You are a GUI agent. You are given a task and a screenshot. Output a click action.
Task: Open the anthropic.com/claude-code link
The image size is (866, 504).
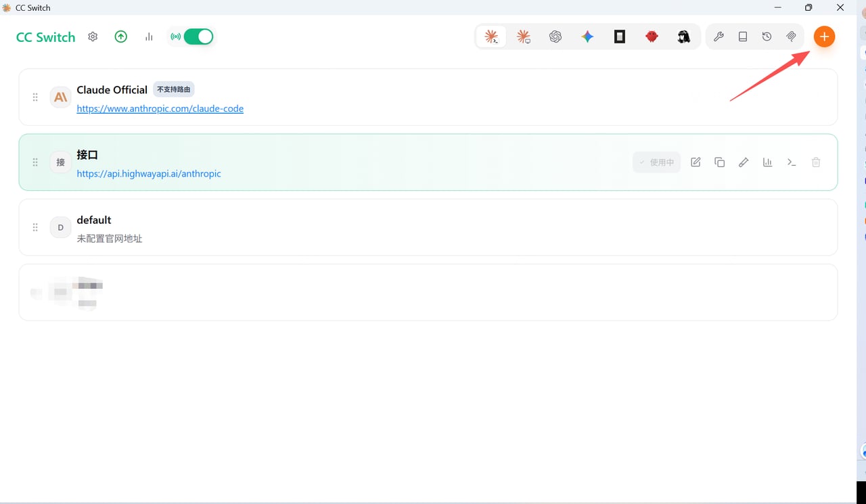point(160,108)
